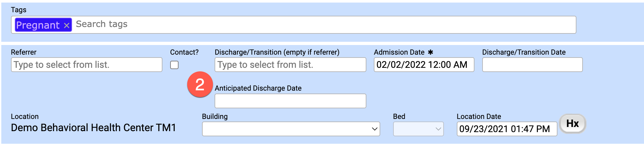This screenshot has width=644, height=144.
Task: Click the Anticipated Discharge Date field
Action: (290, 101)
